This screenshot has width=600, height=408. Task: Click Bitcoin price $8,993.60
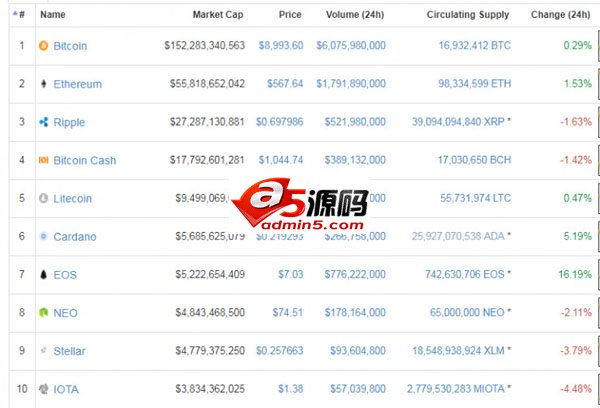click(x=281, y=46)
